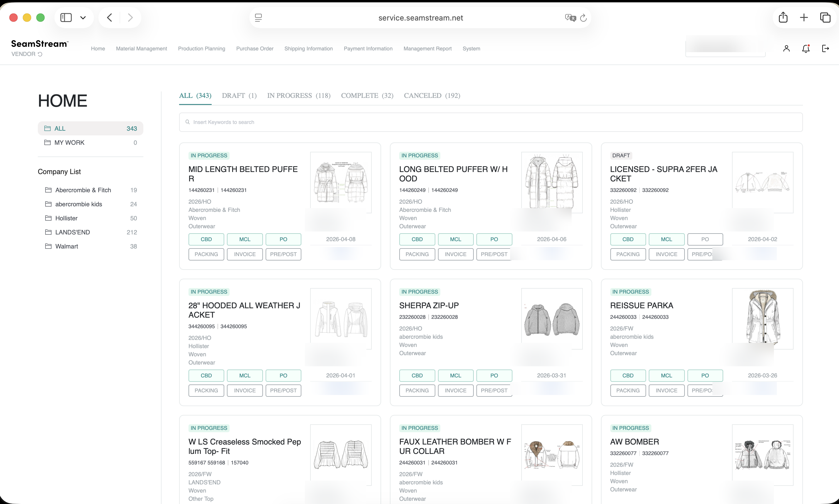Click the service.seamstream.net address field
Screen dimensions: 839x504
click(420, 18)
